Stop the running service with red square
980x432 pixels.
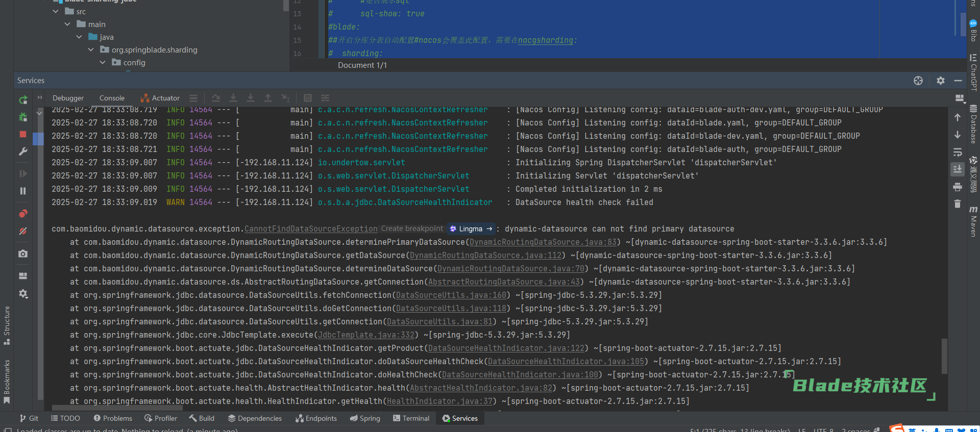[x=23, y=134]
